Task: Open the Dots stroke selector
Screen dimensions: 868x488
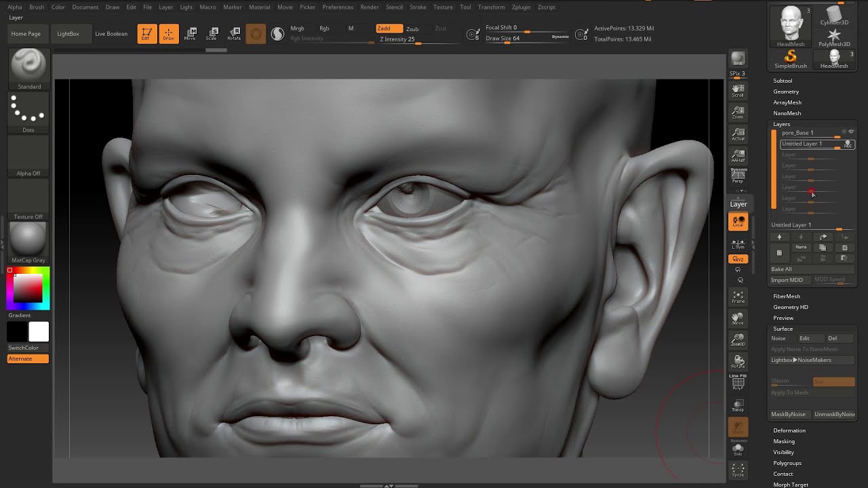Action: (x=28, y=113)
